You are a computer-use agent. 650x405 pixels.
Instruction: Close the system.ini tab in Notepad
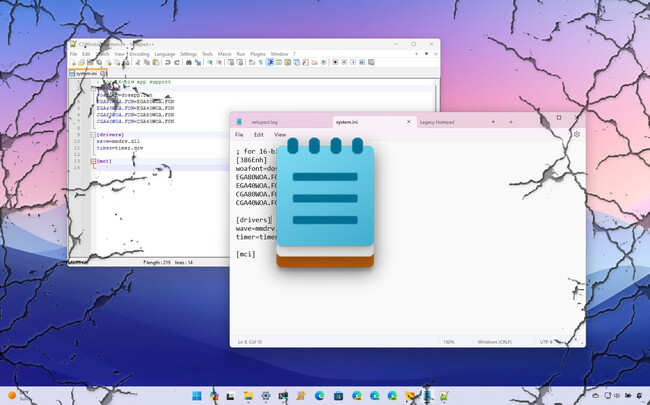[x=408, y=122]
